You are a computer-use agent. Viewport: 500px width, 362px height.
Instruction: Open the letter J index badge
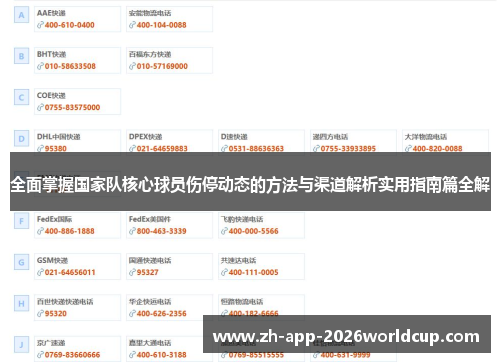tap(21, 345)
